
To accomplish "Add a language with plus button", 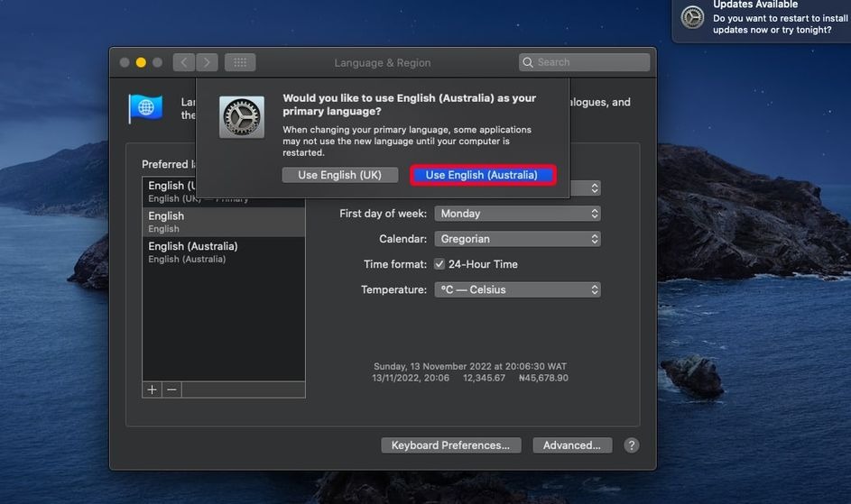I will [x=152, y=389].
